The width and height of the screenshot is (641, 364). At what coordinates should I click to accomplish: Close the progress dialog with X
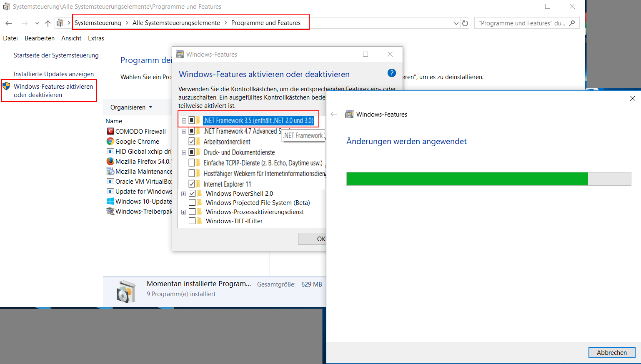click(633, 98)
